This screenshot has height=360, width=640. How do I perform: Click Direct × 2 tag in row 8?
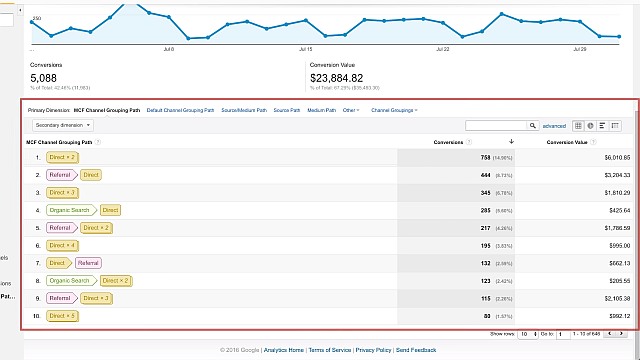click(116, 281)
